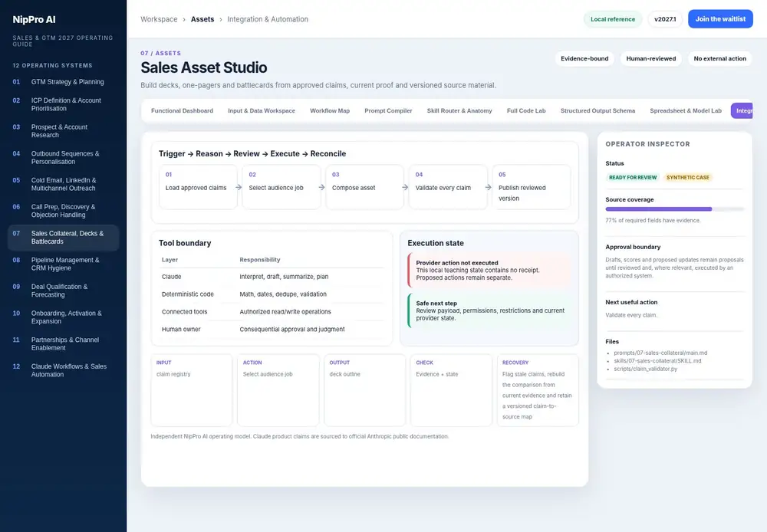The height and width of the screenshot is (532, 767).
Task: Click step 04 Validate every claim card
Action: [x=448, y=187]
